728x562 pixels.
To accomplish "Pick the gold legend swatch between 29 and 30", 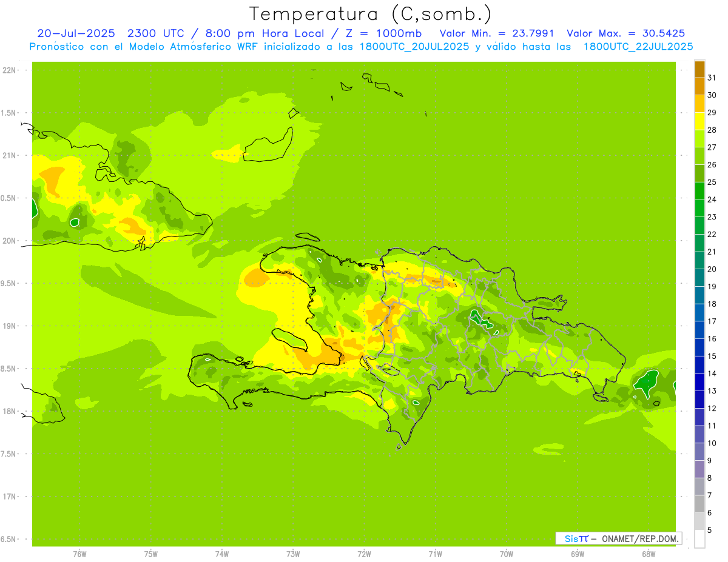I will coord(699,104).
